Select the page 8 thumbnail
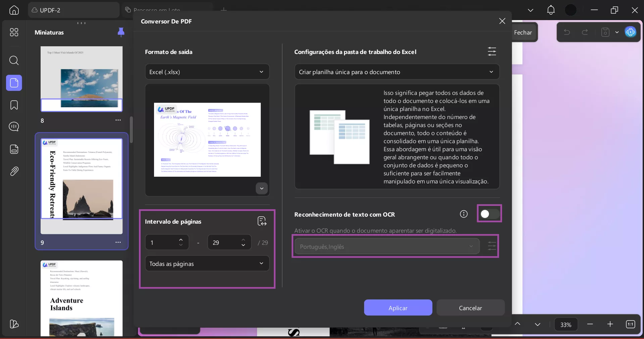The height and width of the screenshot is (339, 644). [82, 79]
